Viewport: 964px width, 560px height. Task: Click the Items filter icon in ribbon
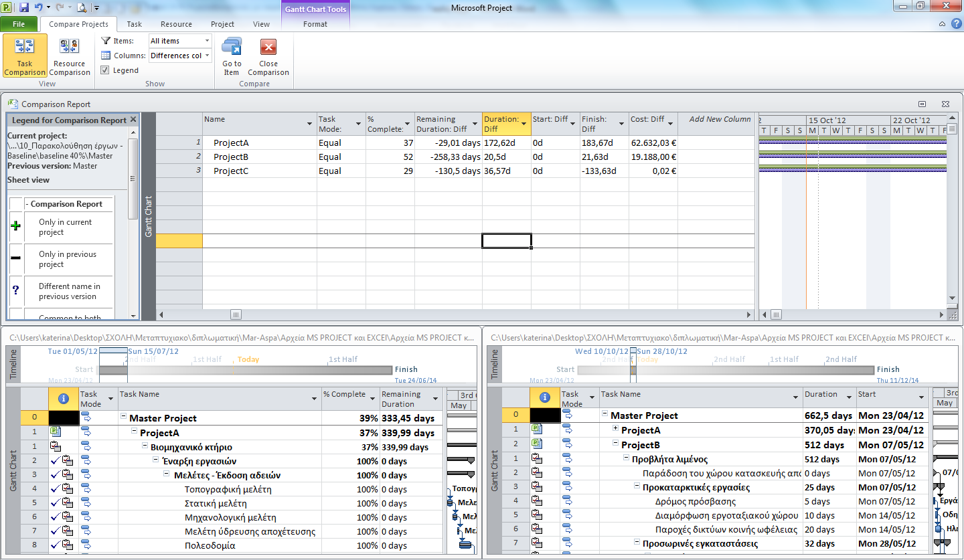pos(106,41)
